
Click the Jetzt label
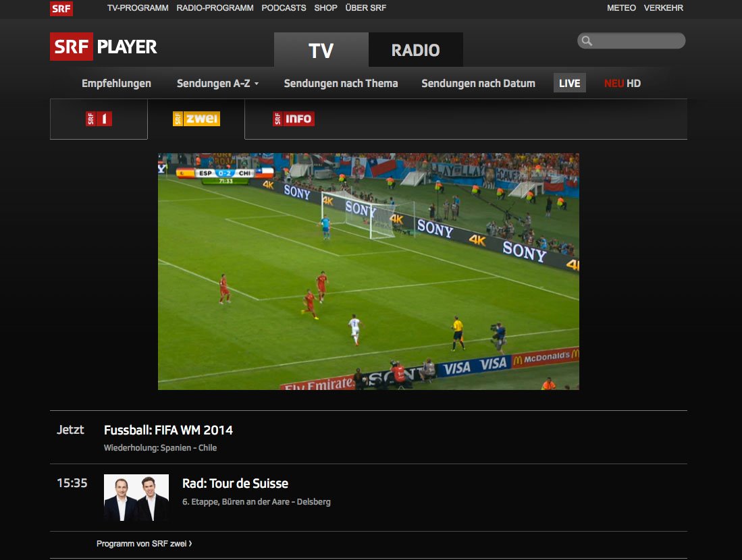[70, 430]
